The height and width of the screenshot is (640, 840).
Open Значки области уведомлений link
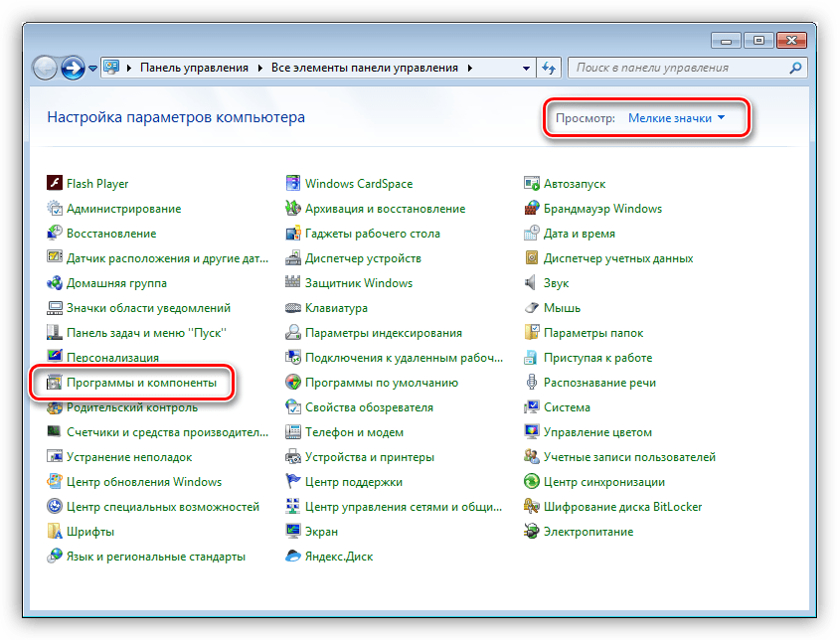click(x=148, y=308)
